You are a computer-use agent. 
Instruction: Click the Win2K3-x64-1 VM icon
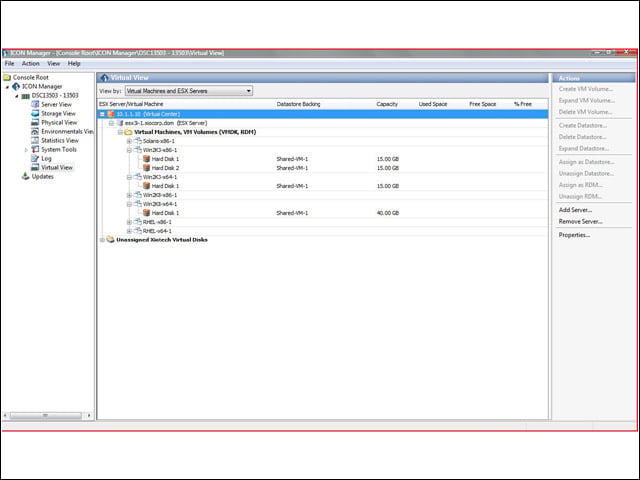click(138, 177)
